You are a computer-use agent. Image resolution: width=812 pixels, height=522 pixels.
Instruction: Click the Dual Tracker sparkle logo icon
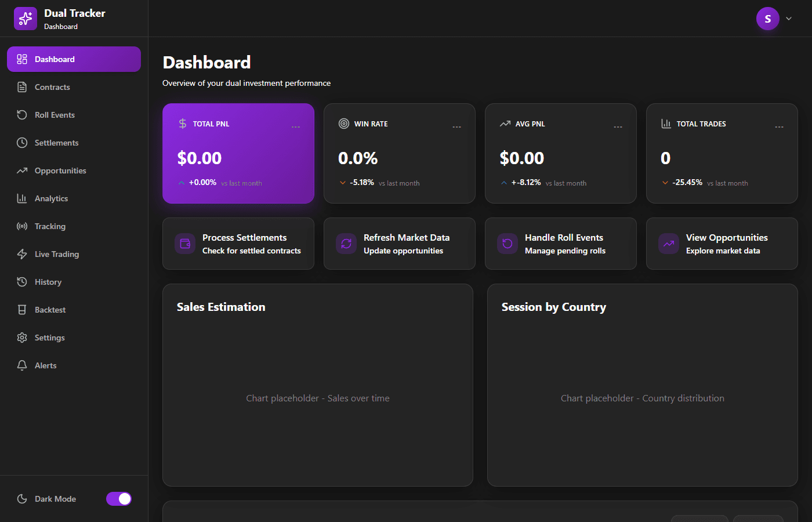click(26, 19)
